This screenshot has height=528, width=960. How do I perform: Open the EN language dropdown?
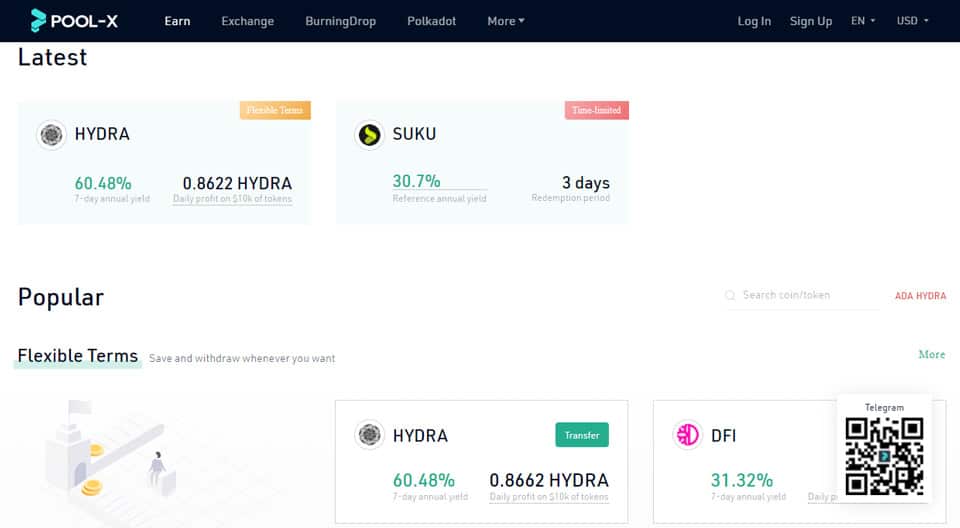[x=862, y=21]
